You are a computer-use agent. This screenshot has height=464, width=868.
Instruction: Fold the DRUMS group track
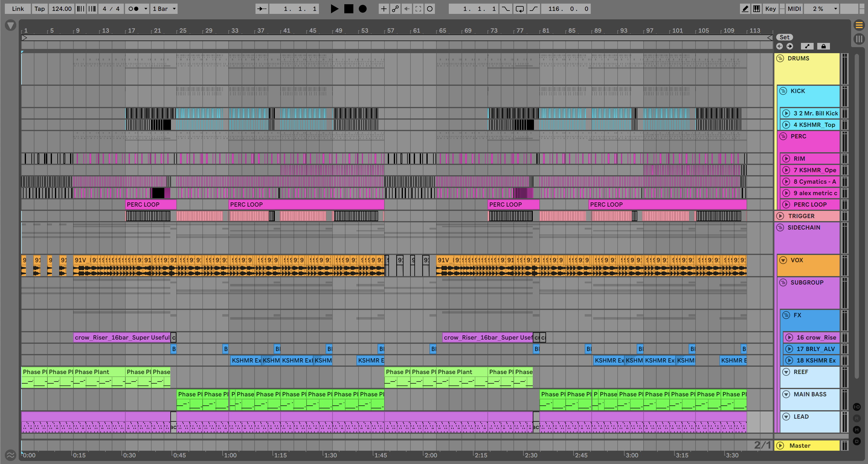[780, 58]
